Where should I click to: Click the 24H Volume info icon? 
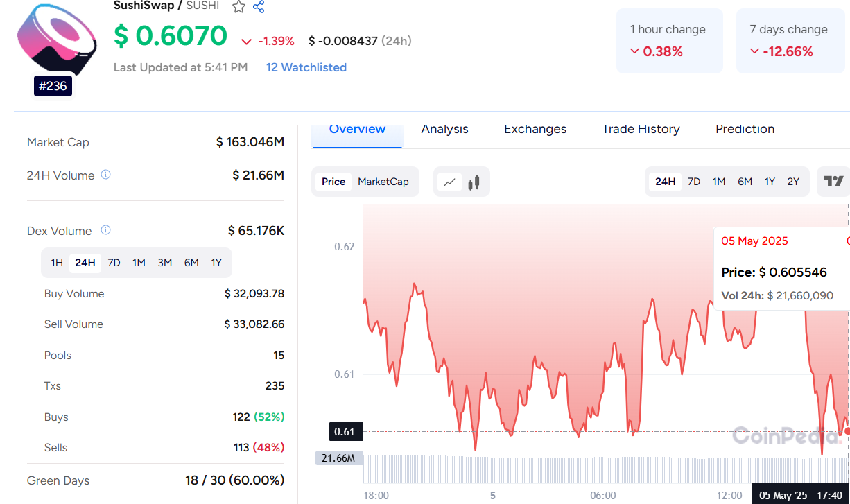pyautogui.click(x=106, y=175)
